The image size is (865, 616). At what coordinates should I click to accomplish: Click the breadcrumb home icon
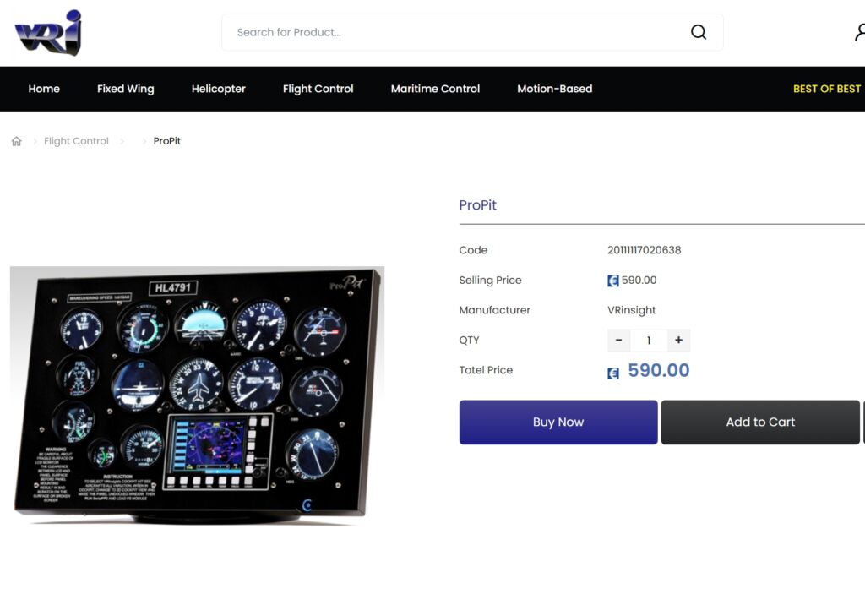pyautogui.click(x=16, y=141)
